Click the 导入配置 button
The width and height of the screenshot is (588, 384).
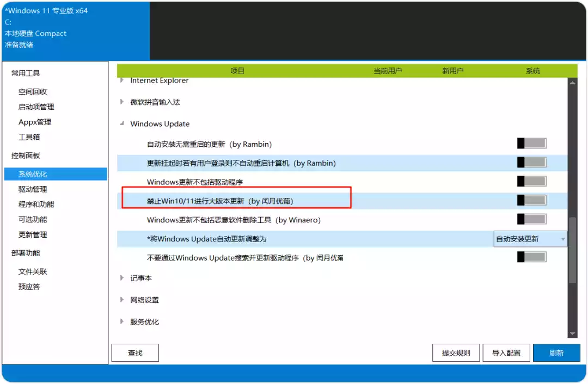(x=506, y=353)
